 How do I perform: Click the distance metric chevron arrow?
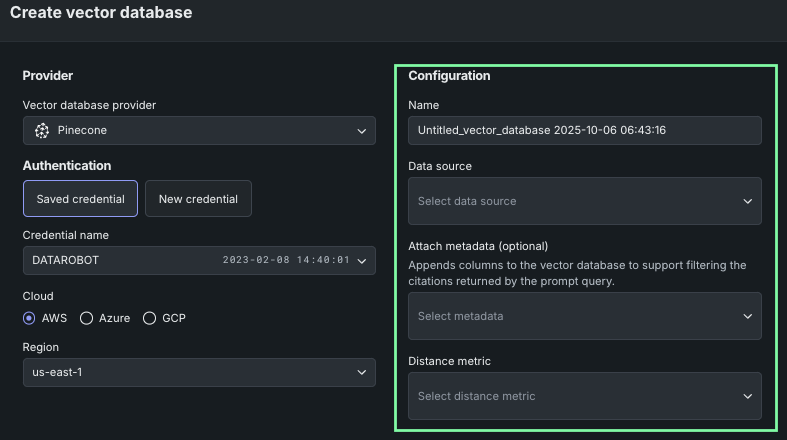pyautogui.click(x=747, y=396)
